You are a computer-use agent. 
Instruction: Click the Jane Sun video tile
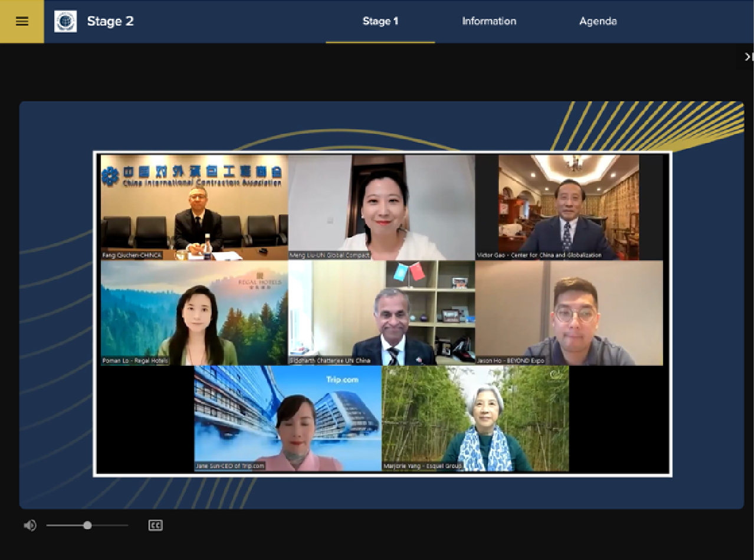(x=288, y=418)
